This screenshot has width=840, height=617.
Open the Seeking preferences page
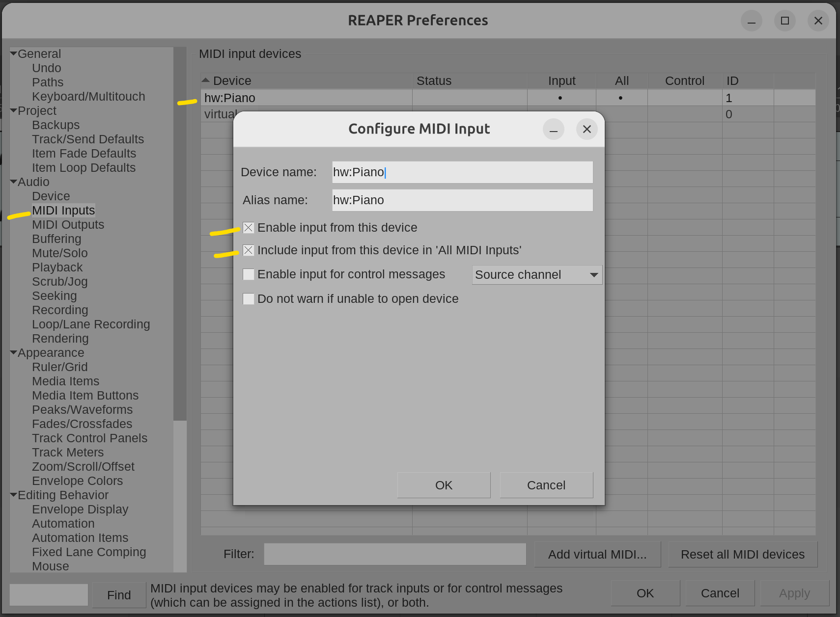[x=55, y=296]
